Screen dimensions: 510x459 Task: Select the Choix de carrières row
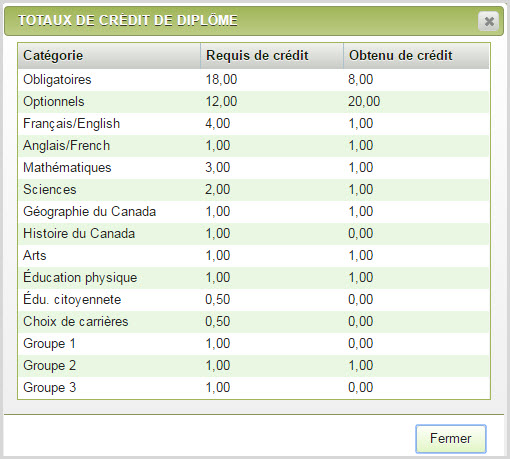tap(254, 322)
